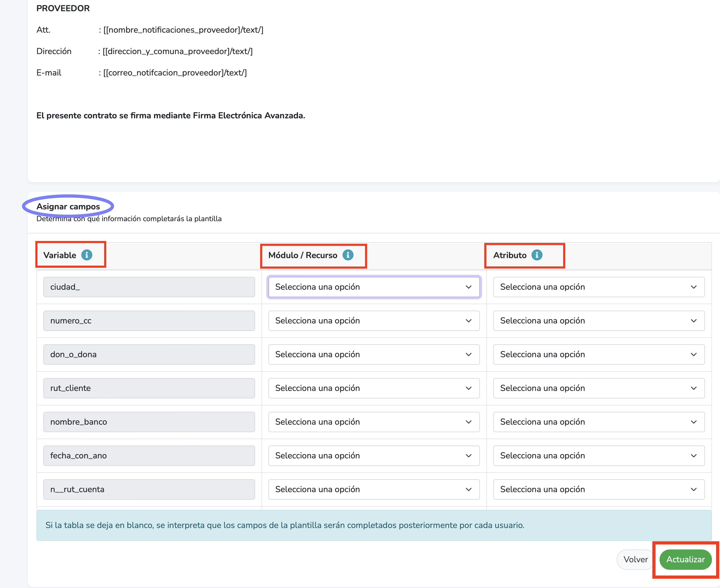Click the nombre_notificaciones_proveedor placeholder text
This screenshot has height=588, width=720.
pyautogui.click(x=183, y=30)
